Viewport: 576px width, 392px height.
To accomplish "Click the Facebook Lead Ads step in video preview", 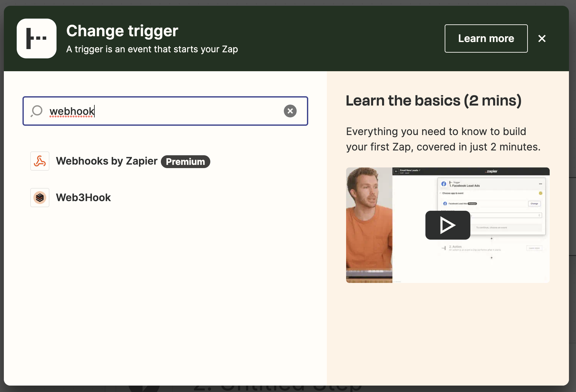I will pos(466,185).
